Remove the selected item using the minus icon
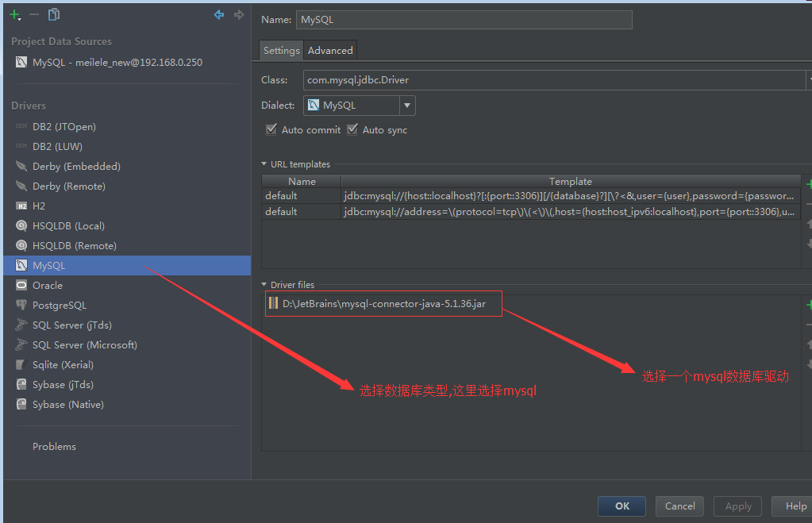812x523 pixels. 34,14
